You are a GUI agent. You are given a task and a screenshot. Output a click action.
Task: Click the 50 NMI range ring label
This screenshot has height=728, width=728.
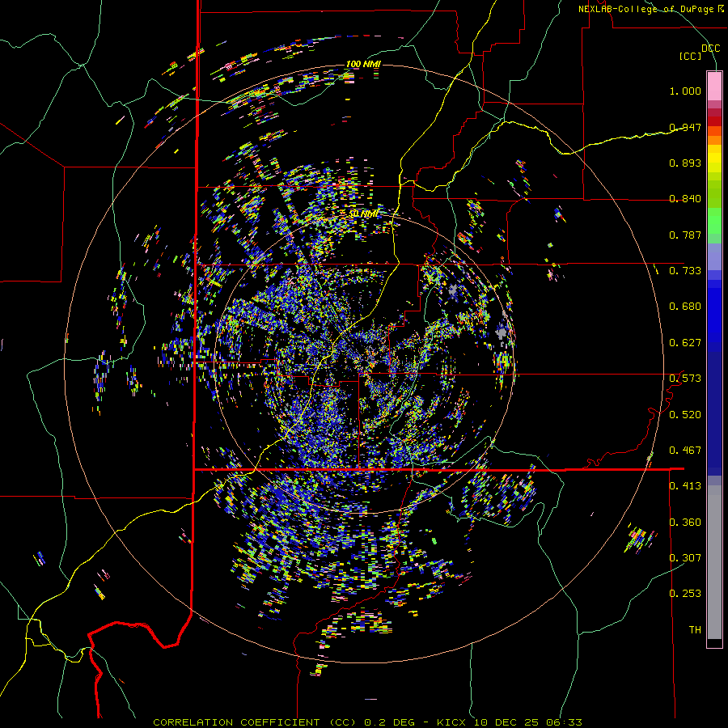[365, 214]
